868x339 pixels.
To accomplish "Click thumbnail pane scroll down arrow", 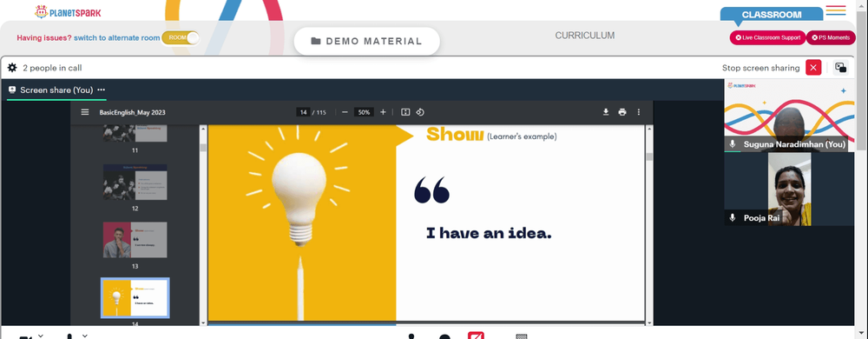I will (202, 322).
